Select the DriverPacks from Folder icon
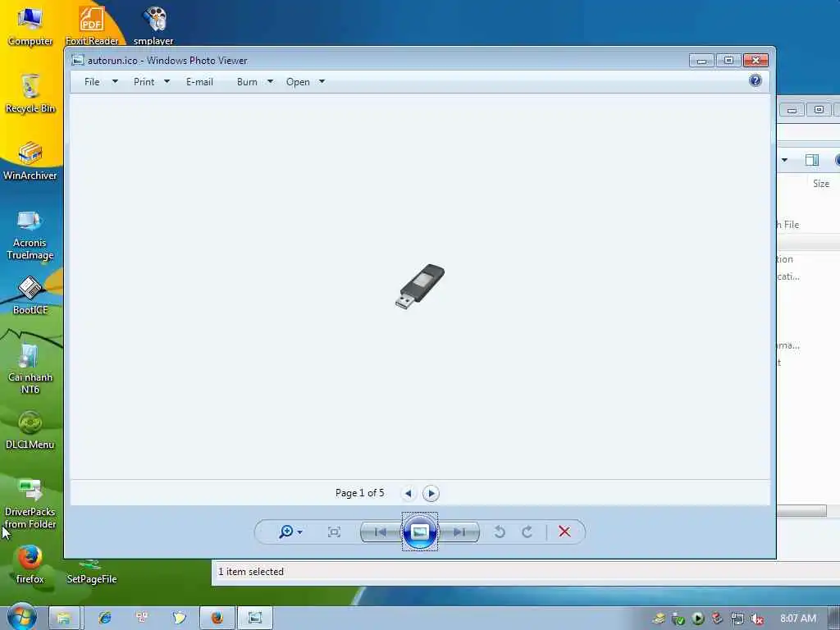 pos(30,504)
